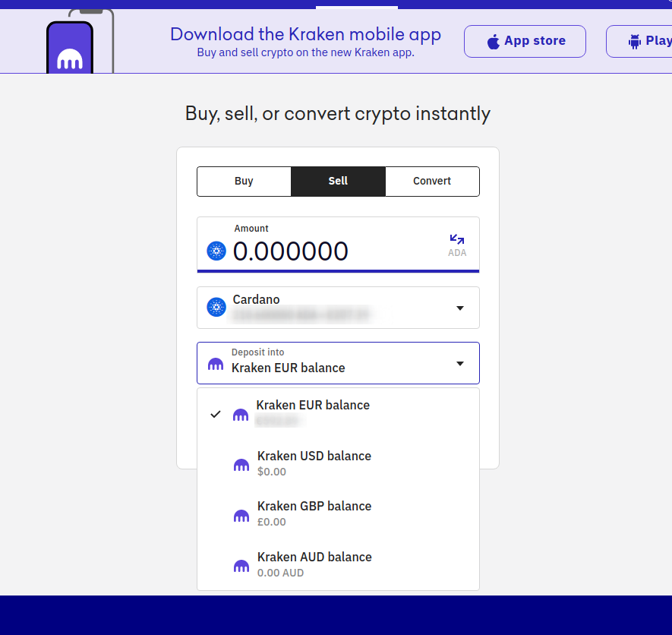Click the checkmark next to Kraken EUR balance
The width and height of the screenshot is (672, 635).
[x=216, y=414]
